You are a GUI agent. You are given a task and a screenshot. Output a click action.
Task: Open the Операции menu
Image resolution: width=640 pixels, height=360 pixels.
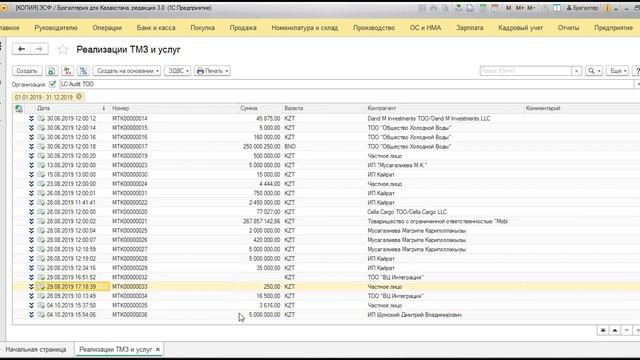pos(107,28)
